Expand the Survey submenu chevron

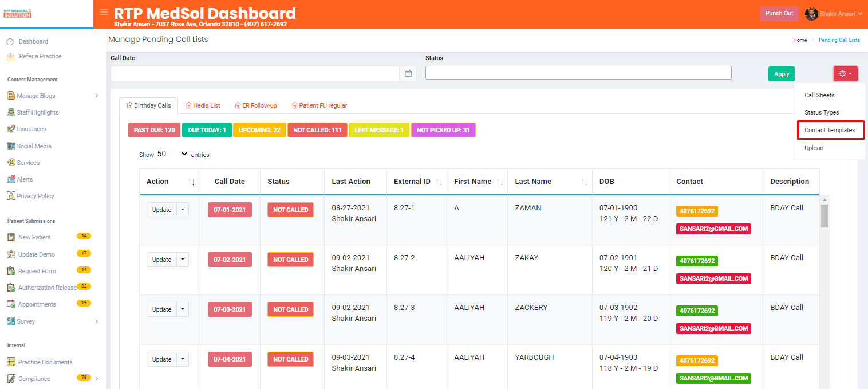(x=97, y=321)
